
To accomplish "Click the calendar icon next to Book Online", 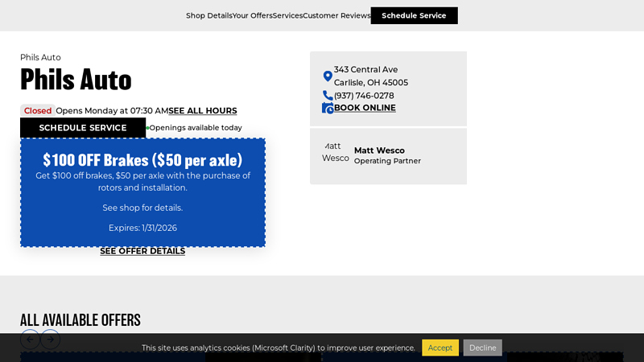I will point(328,108).
